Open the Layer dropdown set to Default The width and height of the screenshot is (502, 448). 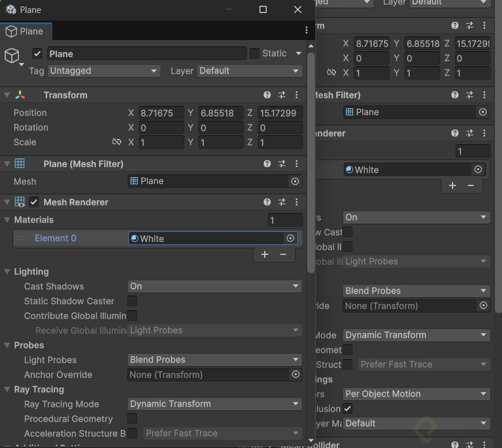click(250, 71)
